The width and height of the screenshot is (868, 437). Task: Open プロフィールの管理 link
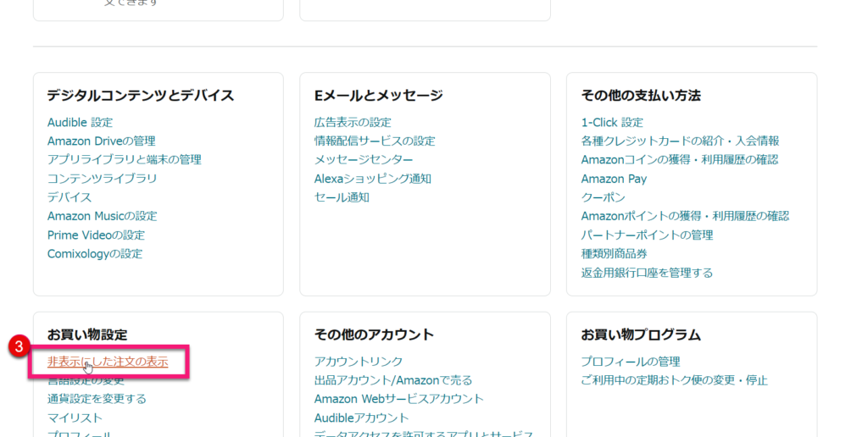click(631, 362)
